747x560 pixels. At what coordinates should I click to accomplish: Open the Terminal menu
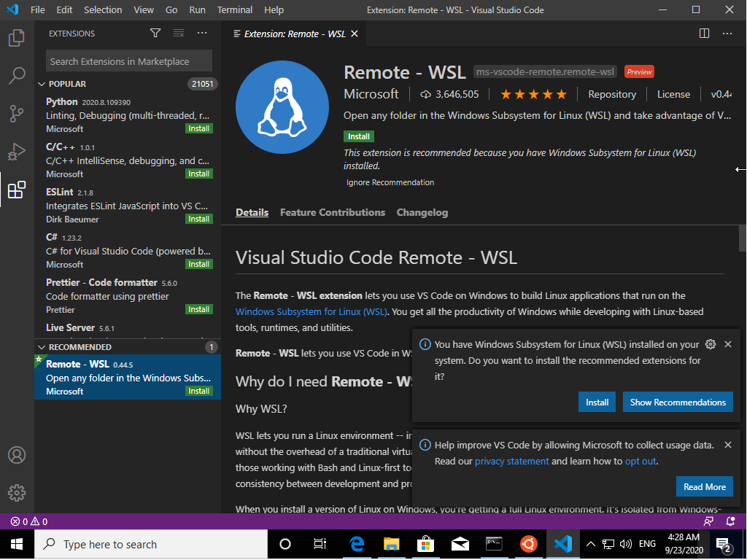[x=235, y=10]
